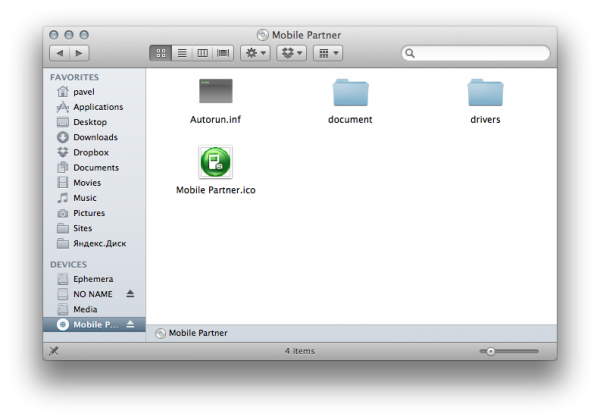Go back with the left arrow button
600x420 pixels.
pos(59,53)
